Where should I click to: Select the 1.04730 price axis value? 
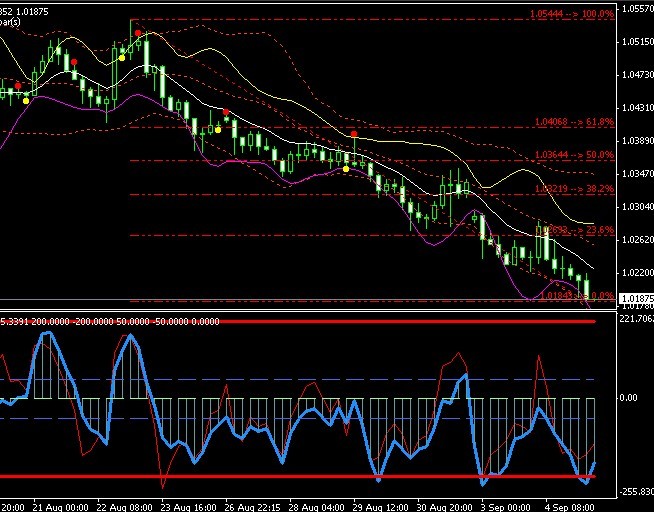(x=637, y=75)
